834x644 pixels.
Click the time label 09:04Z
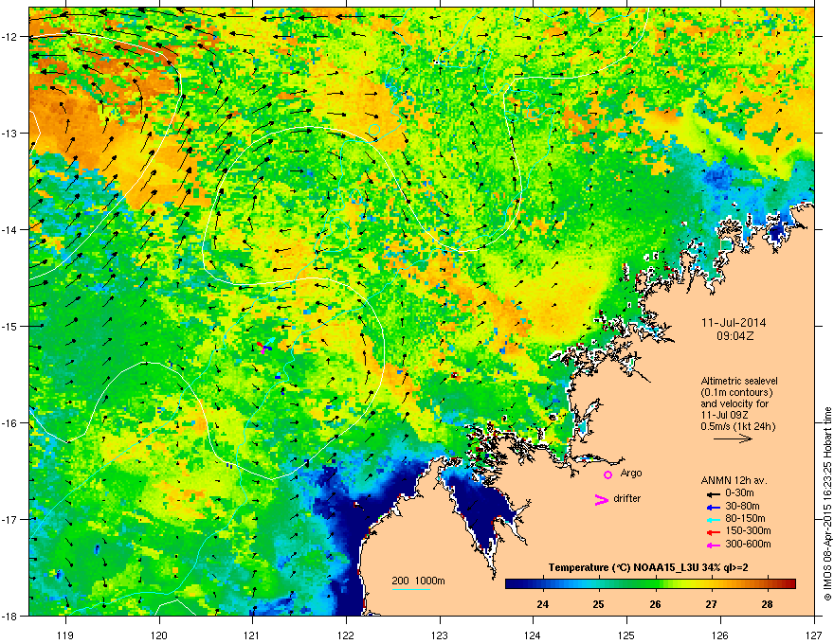(x=734, y=336)
